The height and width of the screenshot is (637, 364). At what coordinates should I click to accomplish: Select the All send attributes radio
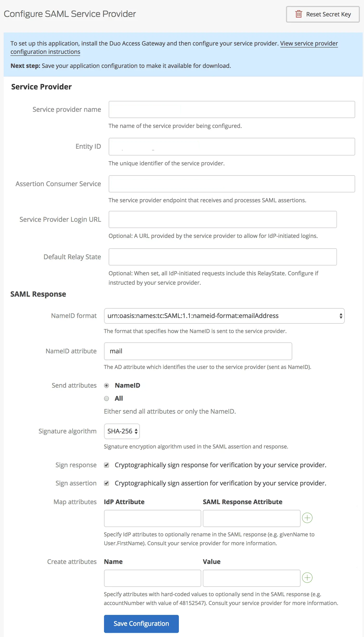coord(107,398)
